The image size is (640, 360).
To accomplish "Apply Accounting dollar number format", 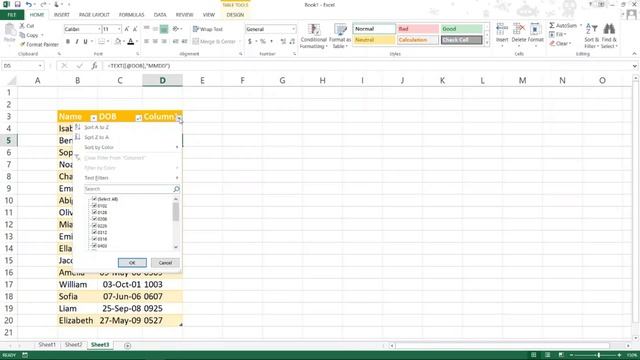I will 250,42.
